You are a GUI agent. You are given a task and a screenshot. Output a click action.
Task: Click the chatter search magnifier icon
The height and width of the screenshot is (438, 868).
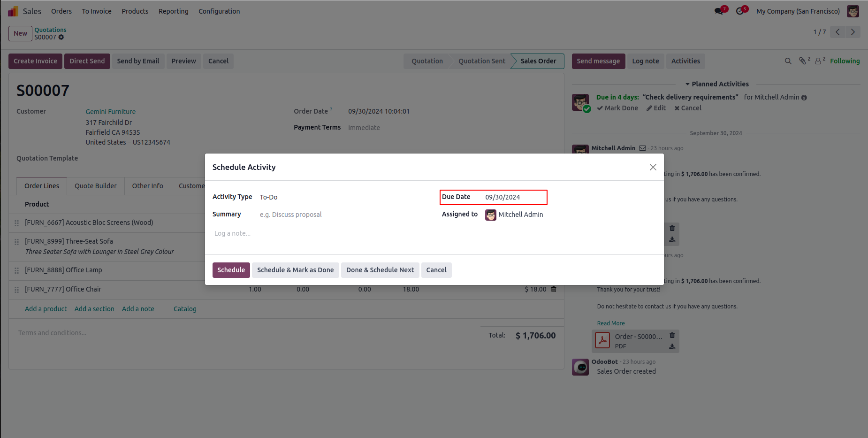[788, 61]
